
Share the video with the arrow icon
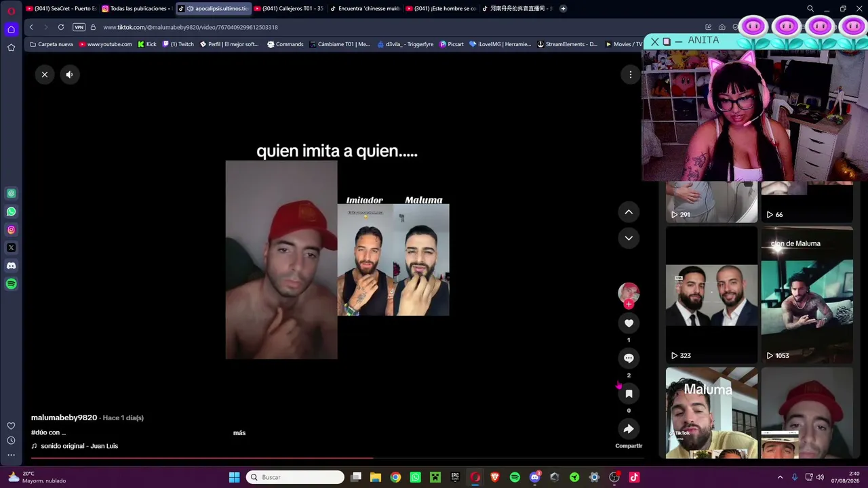[629, 429]
